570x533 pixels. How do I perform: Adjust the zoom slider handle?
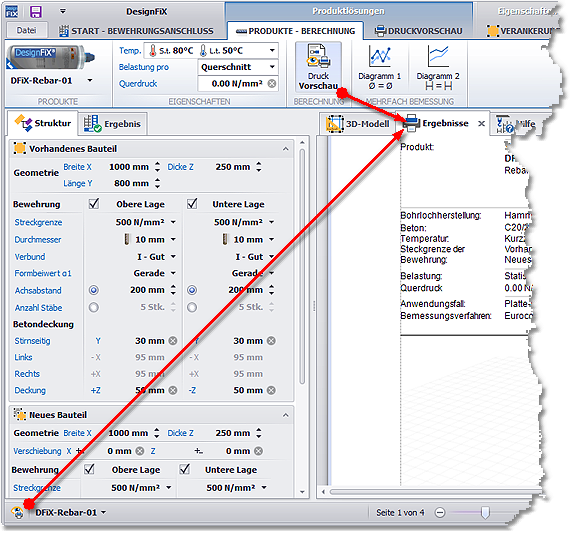coord(485,513)
